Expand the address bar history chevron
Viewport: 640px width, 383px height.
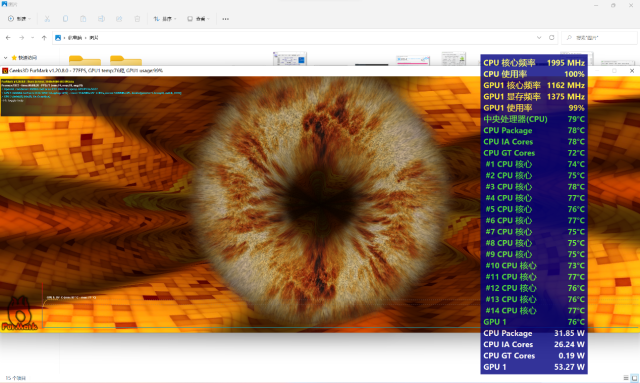[539, 38]
